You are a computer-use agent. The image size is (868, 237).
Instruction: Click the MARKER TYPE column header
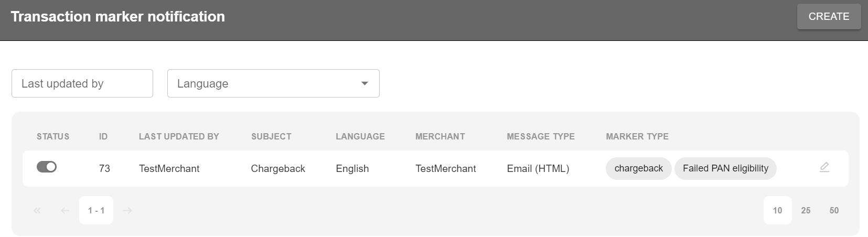pos(637,136)
